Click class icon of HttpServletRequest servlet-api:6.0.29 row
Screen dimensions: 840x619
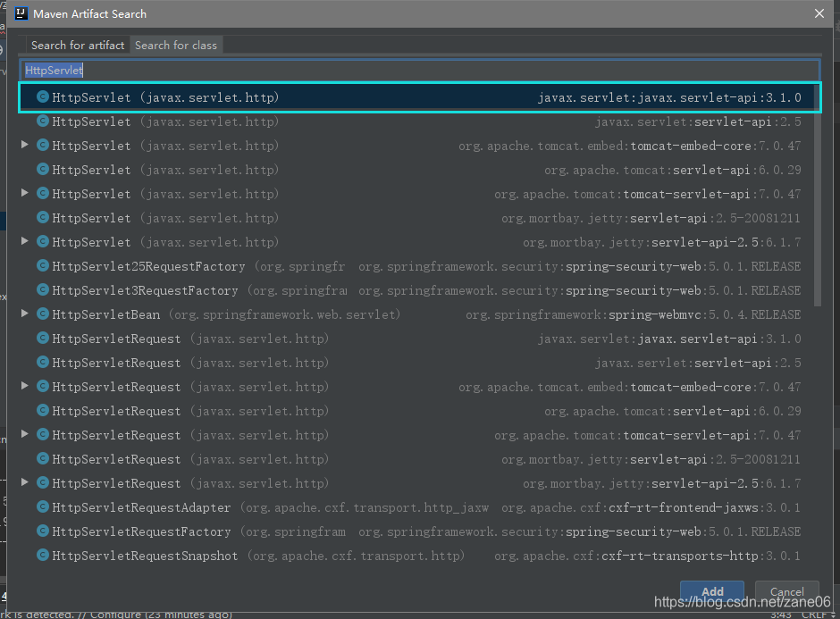[x=43, y=410]
